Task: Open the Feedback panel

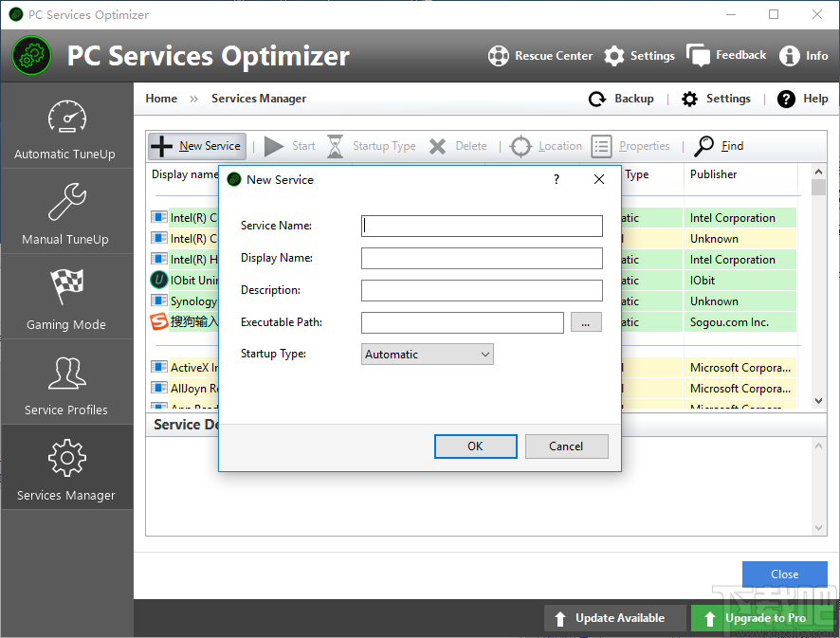Action: pos(726,56)
